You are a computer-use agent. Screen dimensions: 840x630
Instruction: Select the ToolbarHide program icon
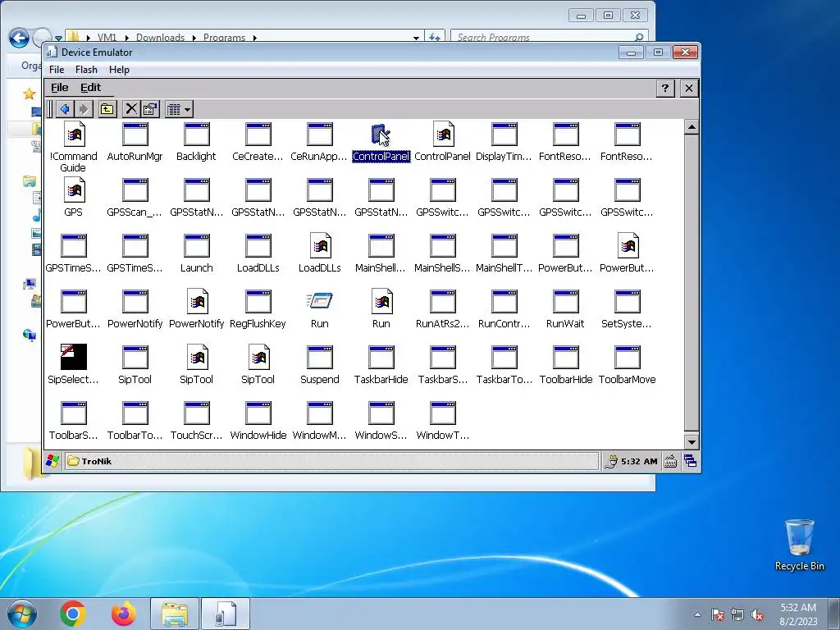click(566, 358)
